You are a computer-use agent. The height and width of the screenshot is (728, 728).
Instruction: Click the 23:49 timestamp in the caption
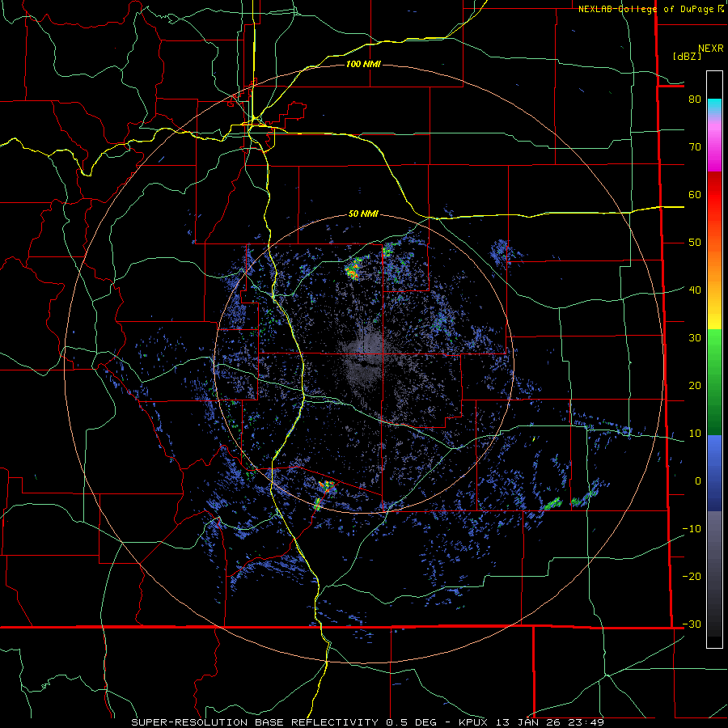point(585,722)
